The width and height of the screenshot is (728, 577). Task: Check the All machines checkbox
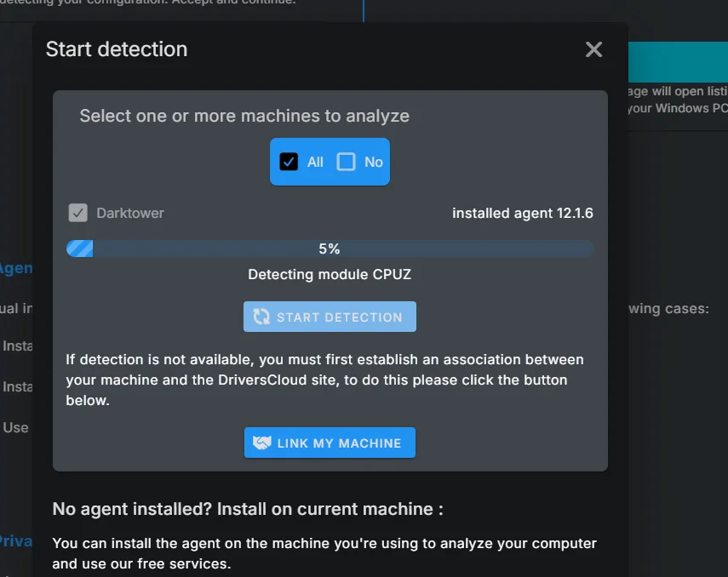(289, 162)
